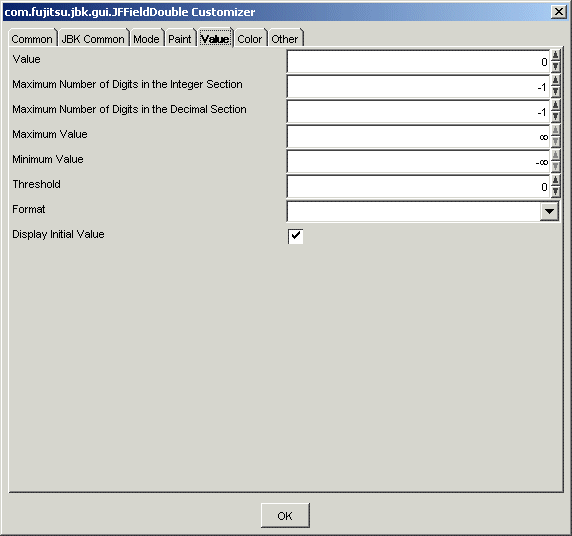Switch to the Color tab
572x536 pixels.
250,38
